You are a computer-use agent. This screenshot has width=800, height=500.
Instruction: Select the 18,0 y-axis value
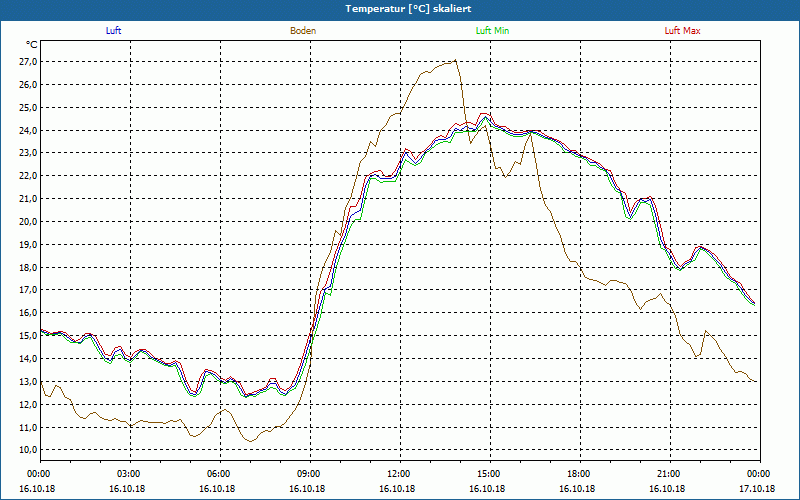tap(28, 267)
